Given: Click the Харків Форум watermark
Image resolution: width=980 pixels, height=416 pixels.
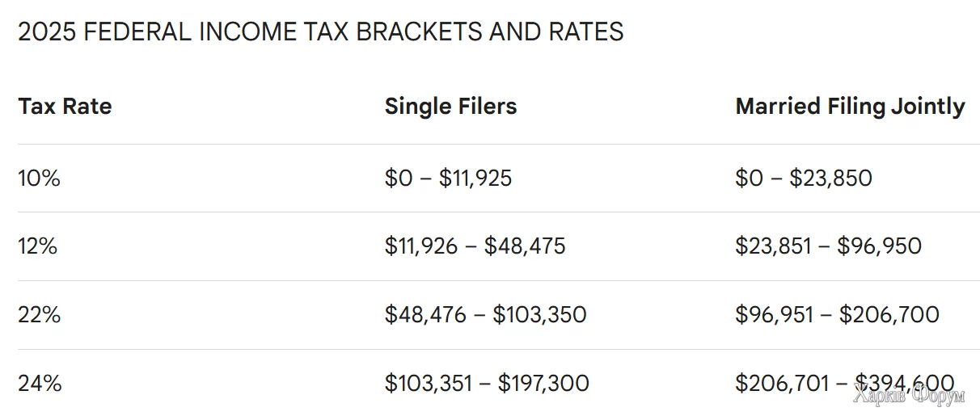Looking at the screenshot, I should 909,397.
